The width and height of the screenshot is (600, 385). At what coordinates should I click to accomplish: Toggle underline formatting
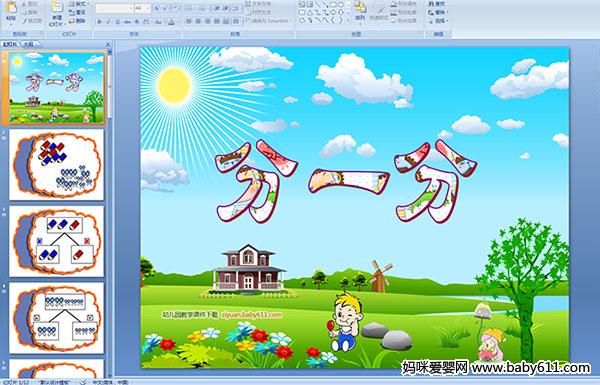[x=117, y=22]
